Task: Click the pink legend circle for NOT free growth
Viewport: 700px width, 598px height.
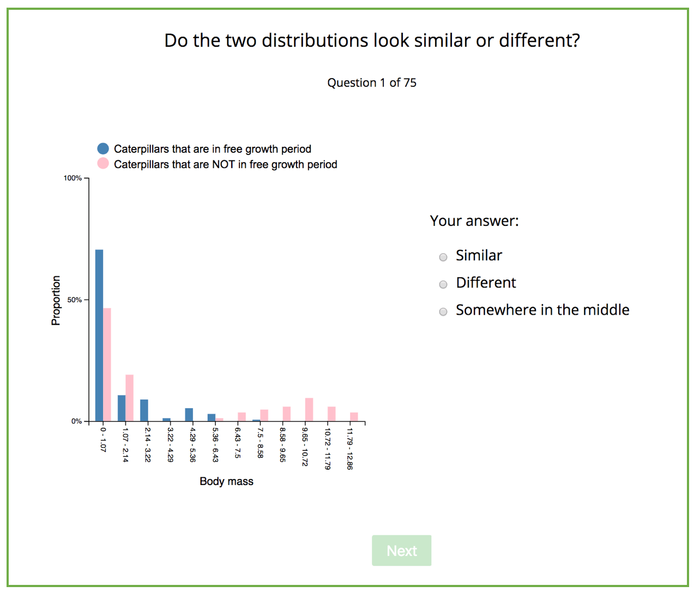Action: (x=103, y=164)
